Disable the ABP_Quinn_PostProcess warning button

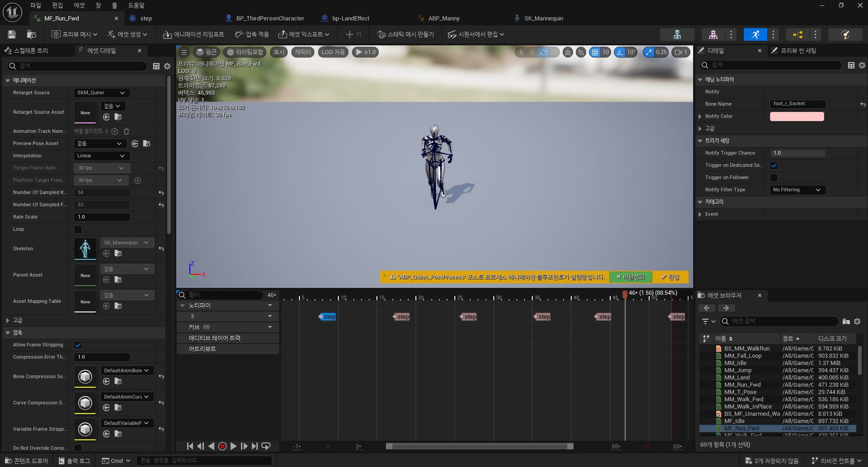coord(631,277)
